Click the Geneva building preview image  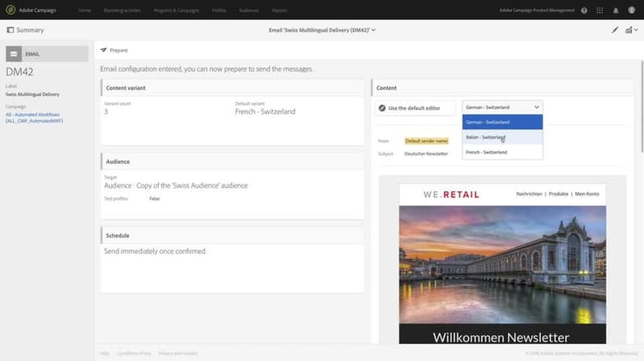502,265
